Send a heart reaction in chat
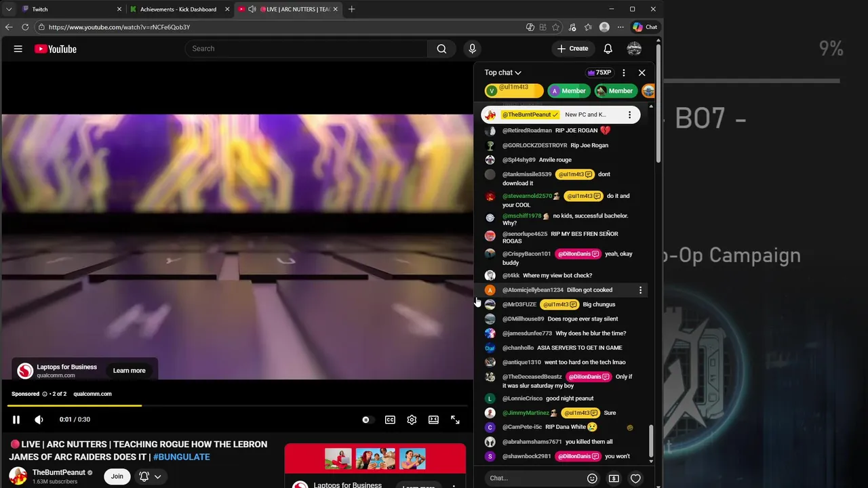 (635, 479)
